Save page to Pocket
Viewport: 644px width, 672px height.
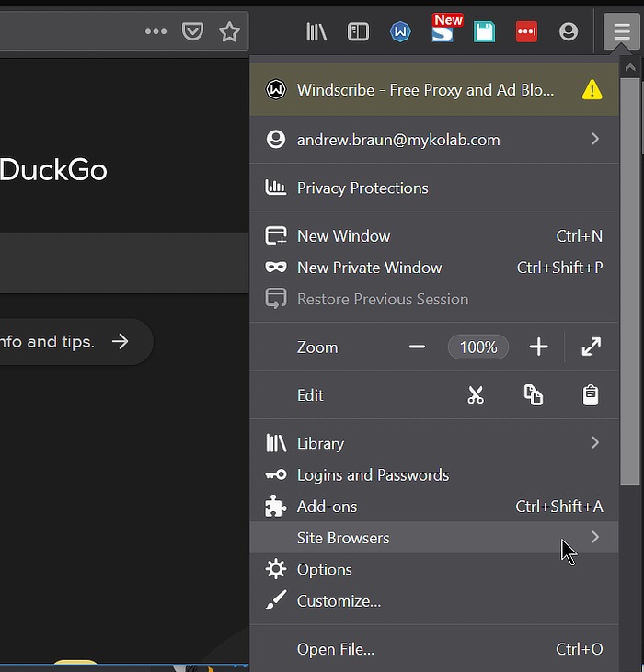point(192,31)
